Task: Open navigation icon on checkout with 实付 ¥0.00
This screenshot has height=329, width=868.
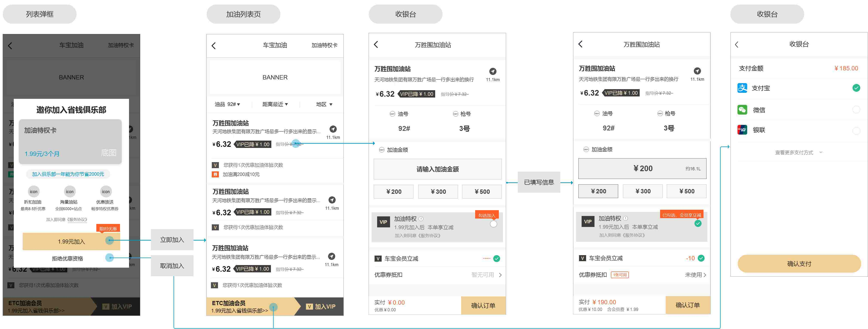Action: coord(493,71)
